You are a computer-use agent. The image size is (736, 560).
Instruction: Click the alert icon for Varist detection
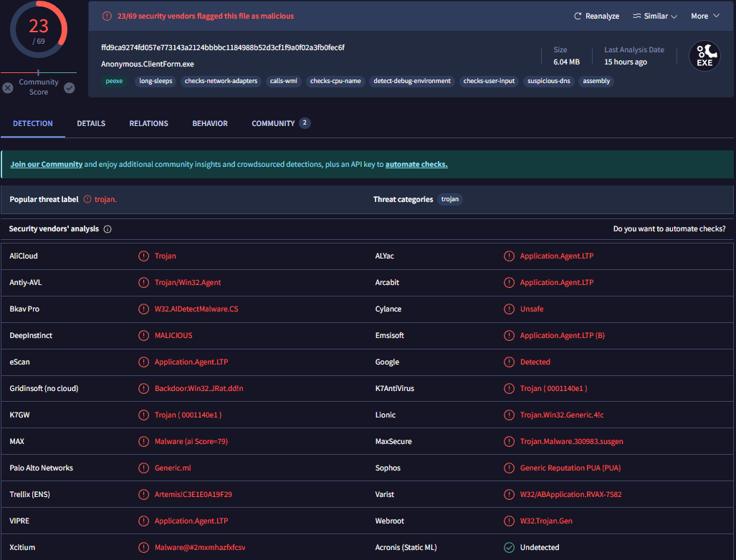click(x=509, y=494)
